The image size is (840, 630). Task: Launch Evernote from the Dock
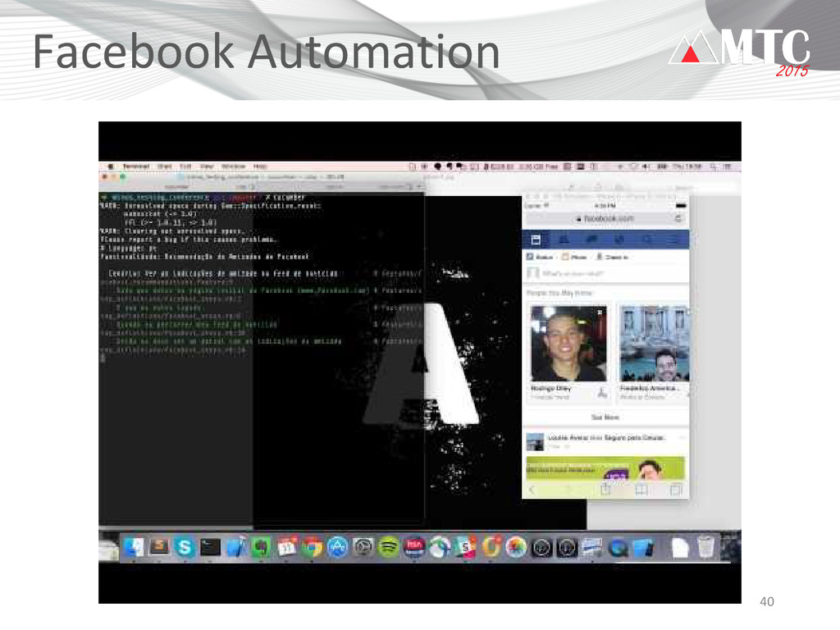point(262,547)
